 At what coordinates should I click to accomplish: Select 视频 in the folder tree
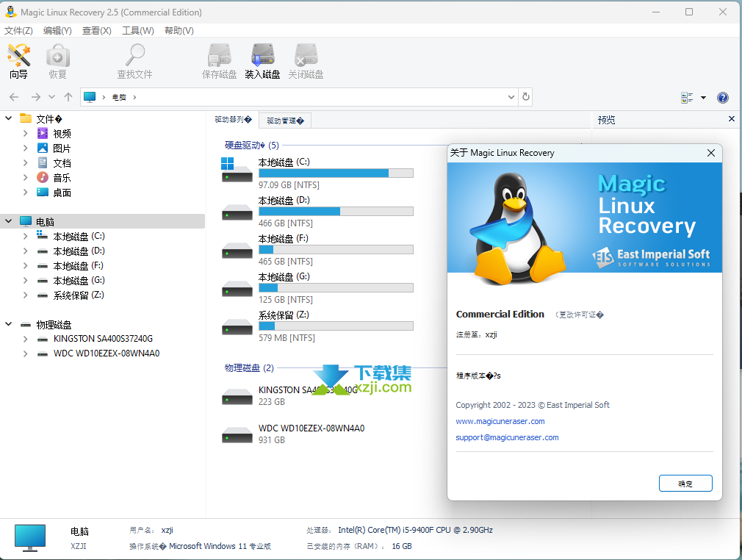[62, 134]
